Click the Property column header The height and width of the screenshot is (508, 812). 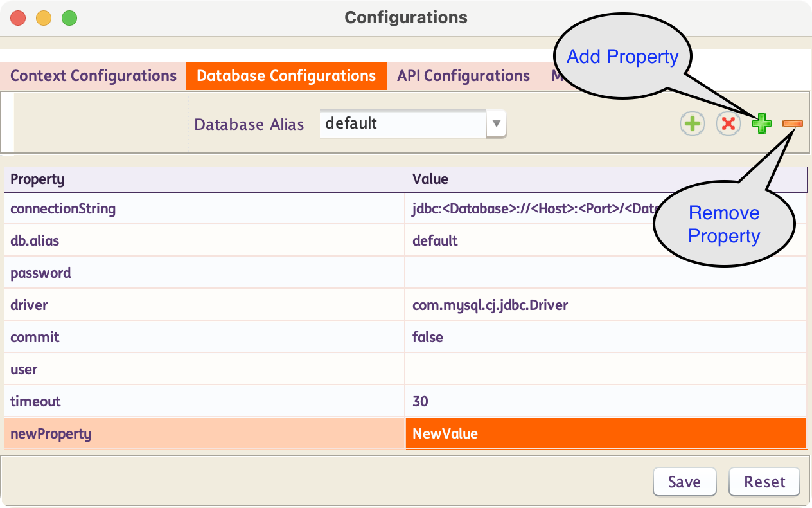(204, 179)
